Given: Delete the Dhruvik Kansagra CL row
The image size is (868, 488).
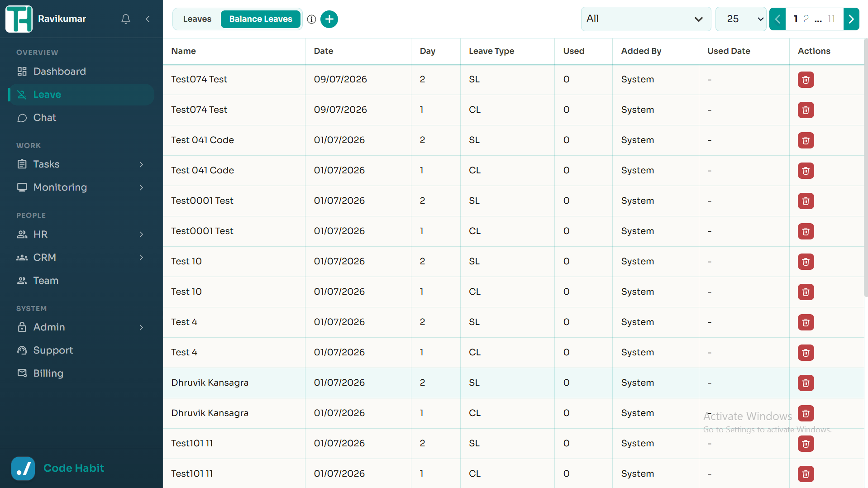Looking at the screenshot, I should coord(806,413).
